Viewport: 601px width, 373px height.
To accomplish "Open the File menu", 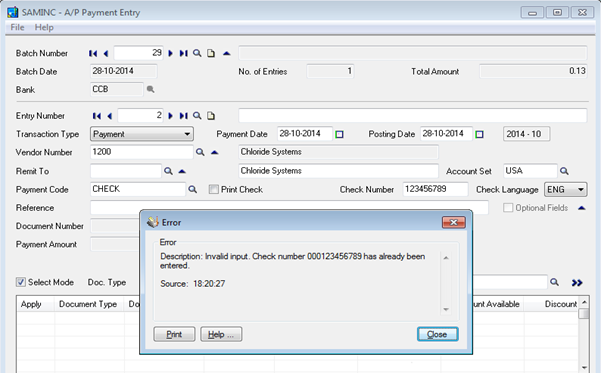I will [17, 27].
